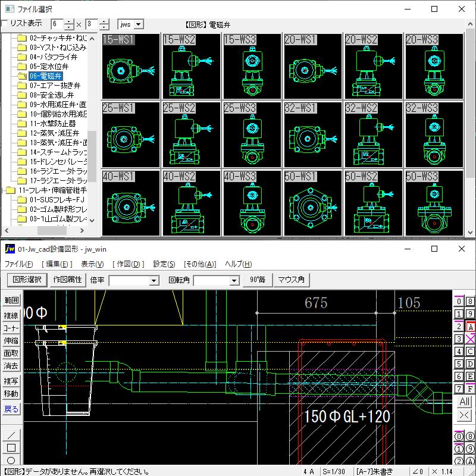Activate the 消去 erase tool
The width and height of the screenshot is (476, 476).
(10, 364)
